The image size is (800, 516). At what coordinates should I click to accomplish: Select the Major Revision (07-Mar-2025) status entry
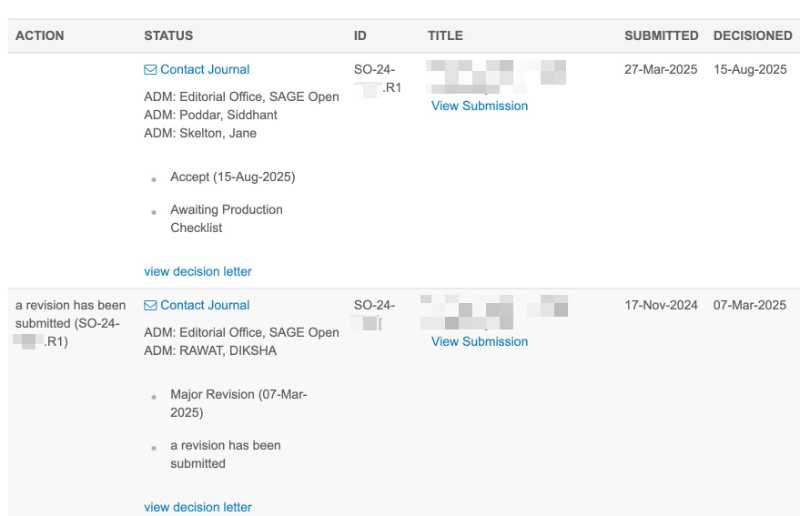click(x=238, y=403)
